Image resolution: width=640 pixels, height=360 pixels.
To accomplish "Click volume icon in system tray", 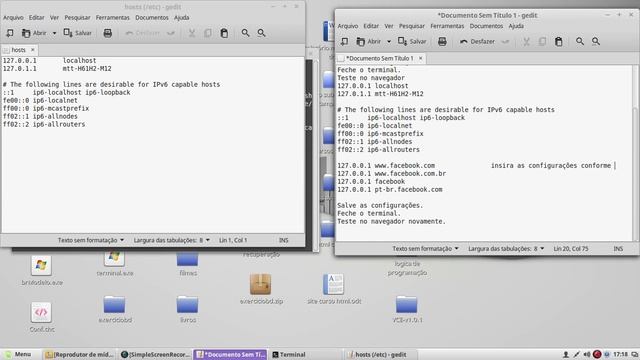I will coord(587,354).
